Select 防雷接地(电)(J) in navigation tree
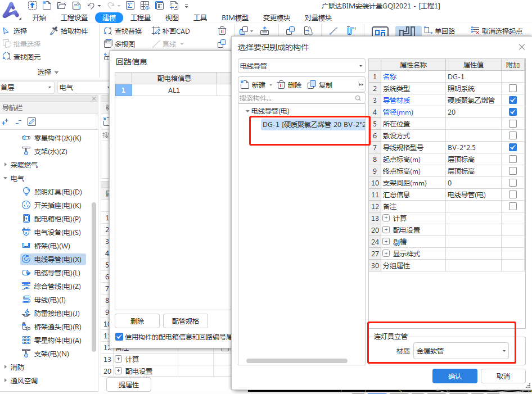532x394 pixels. pos(51,313)
